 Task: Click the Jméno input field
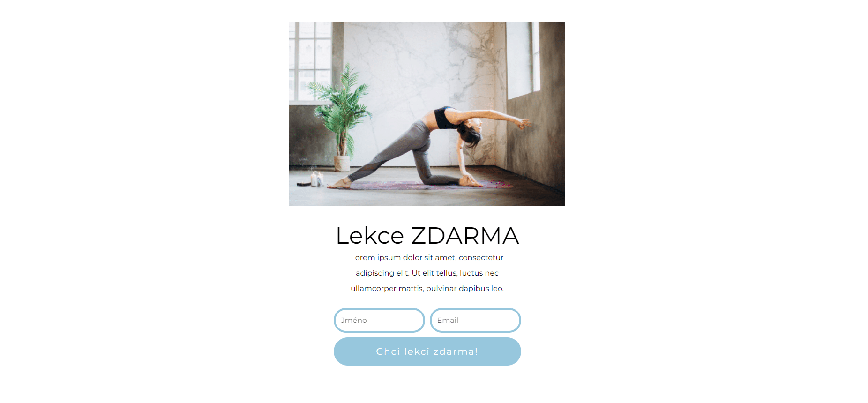tap(379, 320)
